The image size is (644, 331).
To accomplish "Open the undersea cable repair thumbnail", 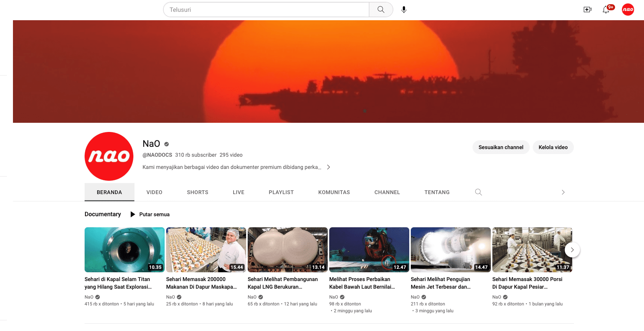I will pyautogui.click(x=369, y=250).
